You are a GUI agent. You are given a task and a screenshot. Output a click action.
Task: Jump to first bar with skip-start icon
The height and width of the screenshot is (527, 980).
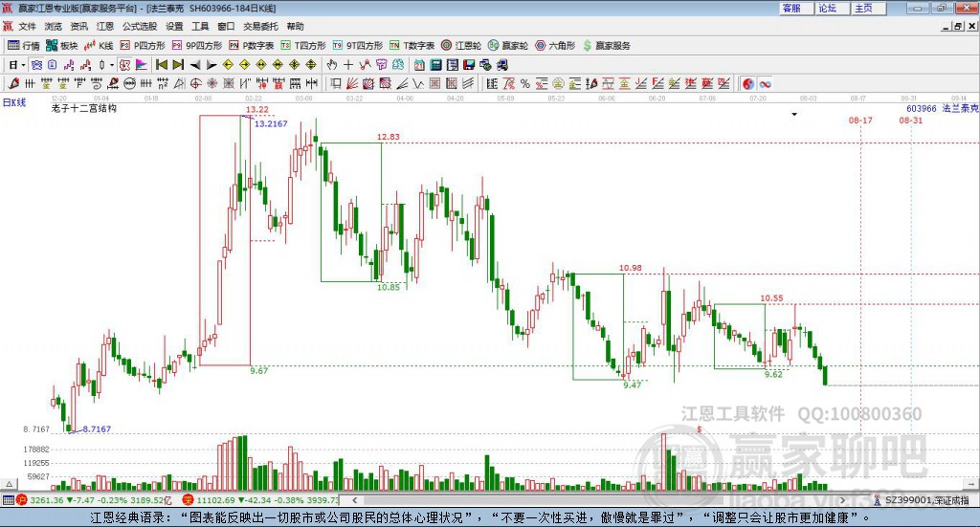click(x=161, y=65)
